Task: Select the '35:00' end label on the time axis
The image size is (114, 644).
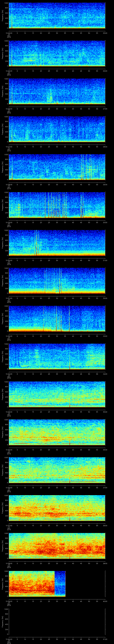Action: (105, 412)
